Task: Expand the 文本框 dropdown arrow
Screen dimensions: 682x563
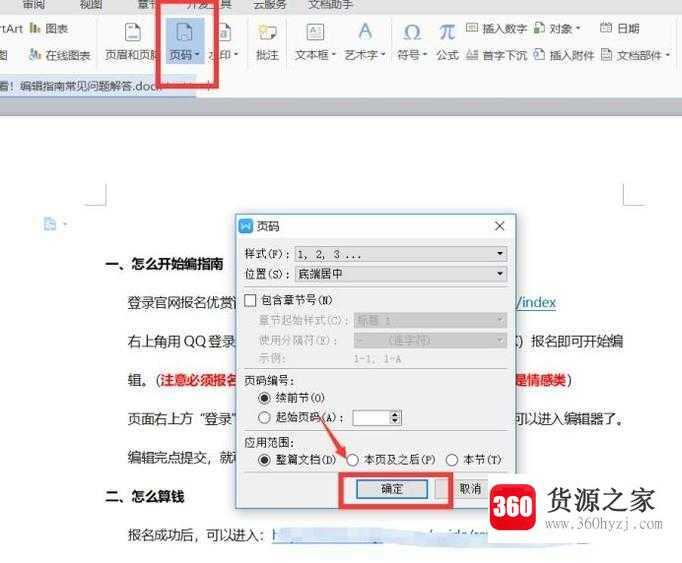Action: tap(334, 55)
